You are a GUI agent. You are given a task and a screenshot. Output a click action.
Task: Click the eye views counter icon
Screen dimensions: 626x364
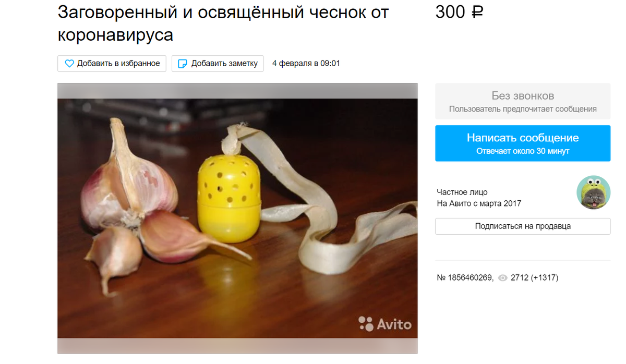pos(502,278)
